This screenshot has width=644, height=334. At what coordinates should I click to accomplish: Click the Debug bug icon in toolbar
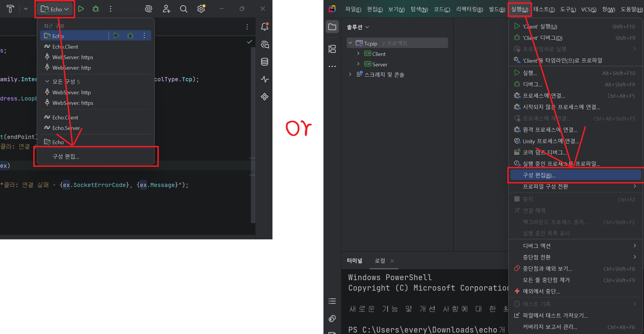tap(96, 9)
